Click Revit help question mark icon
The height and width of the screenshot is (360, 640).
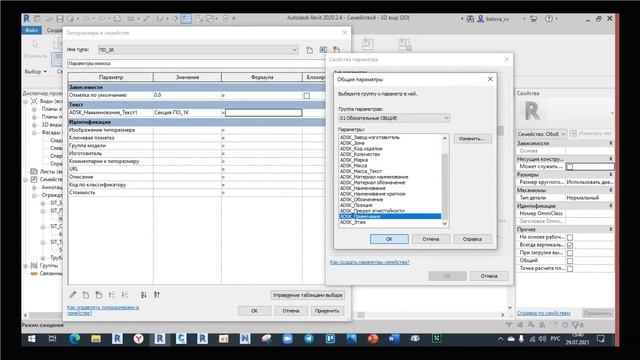[x=549, y=19]
